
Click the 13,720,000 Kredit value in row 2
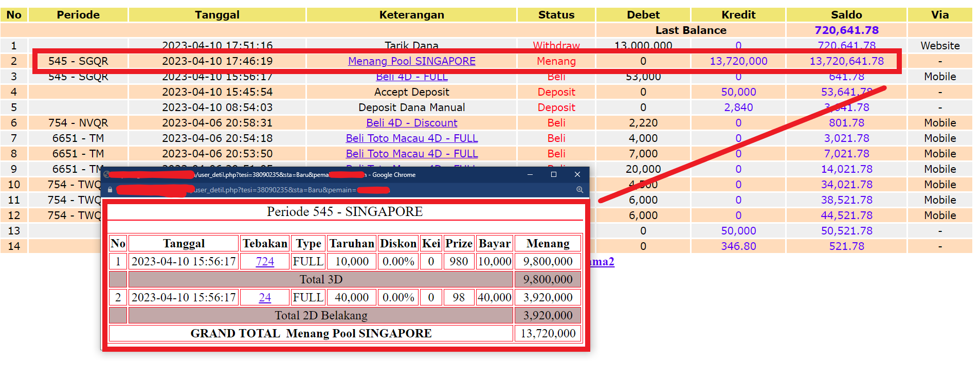[738, 61]
